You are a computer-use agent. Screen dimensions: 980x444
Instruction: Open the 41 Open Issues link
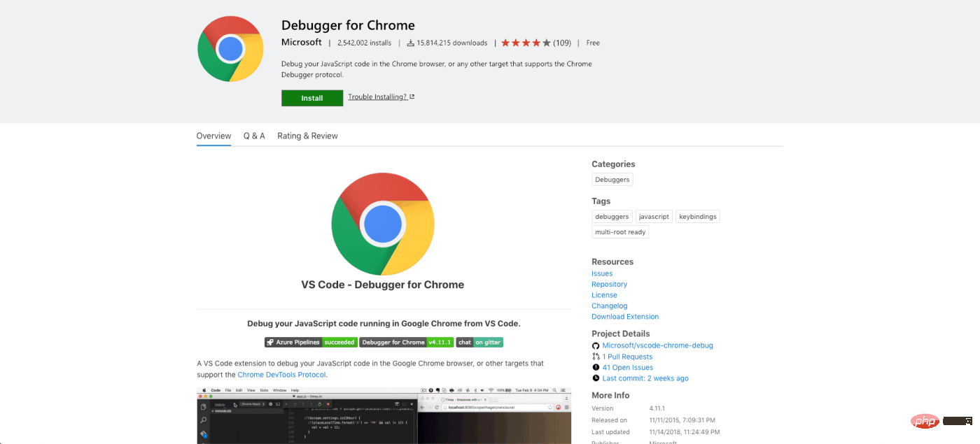coord(627,367)
